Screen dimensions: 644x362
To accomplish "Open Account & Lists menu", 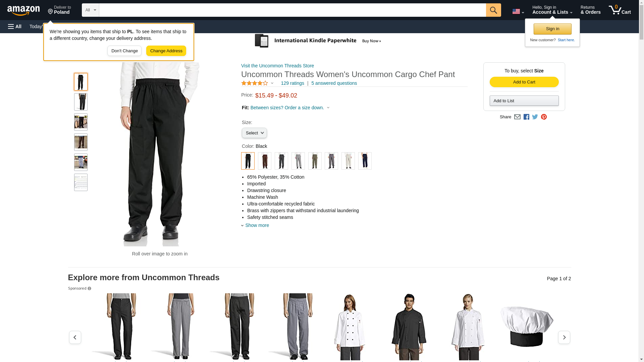I will click(x=552, y=10).
